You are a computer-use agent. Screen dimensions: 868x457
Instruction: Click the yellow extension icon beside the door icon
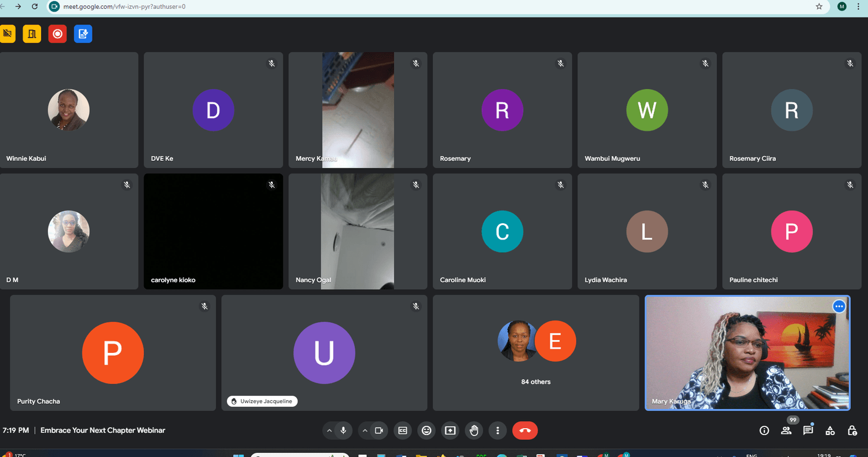point(8,34)
